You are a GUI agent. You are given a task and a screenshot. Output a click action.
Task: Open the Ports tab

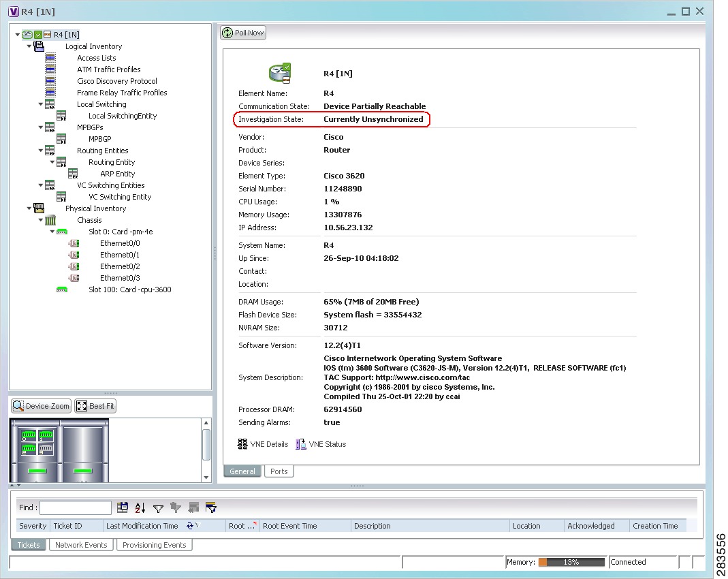coord(279,471)
